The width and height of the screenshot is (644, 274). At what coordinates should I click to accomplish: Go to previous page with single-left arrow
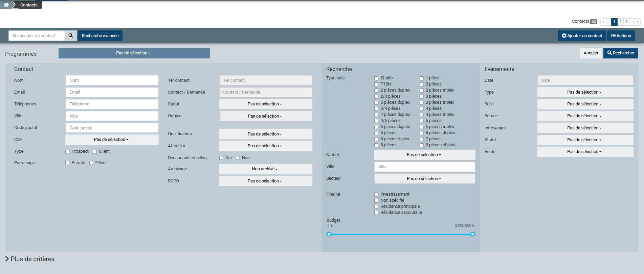click(x=609, y=22)
